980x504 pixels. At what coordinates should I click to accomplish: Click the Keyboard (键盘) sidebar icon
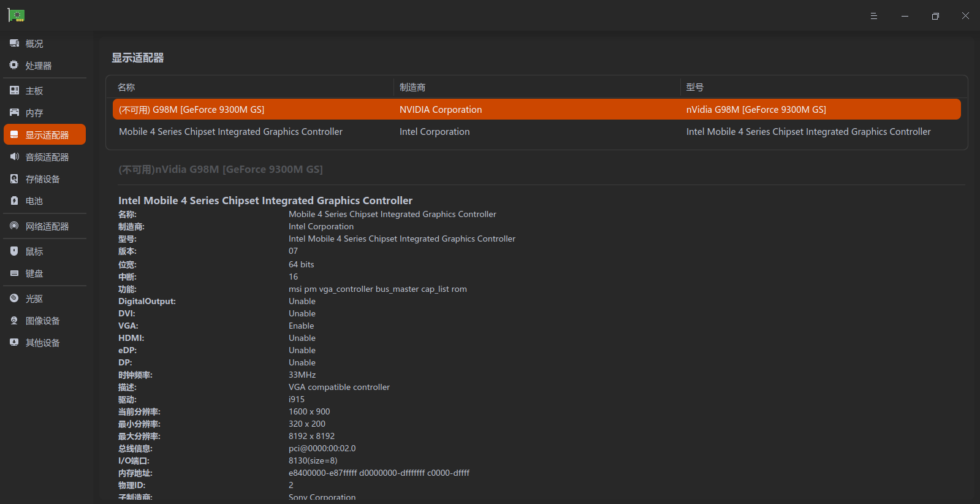click(x=14, y=273)
